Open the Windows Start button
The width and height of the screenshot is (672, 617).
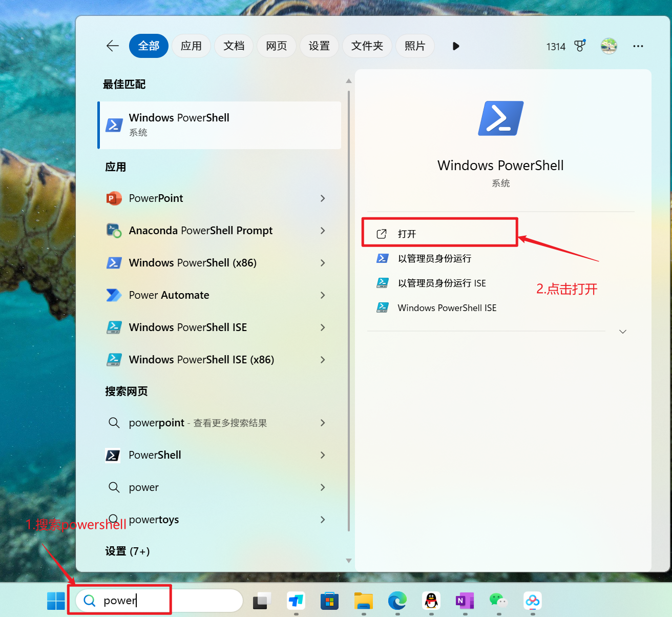click(56, 601)
